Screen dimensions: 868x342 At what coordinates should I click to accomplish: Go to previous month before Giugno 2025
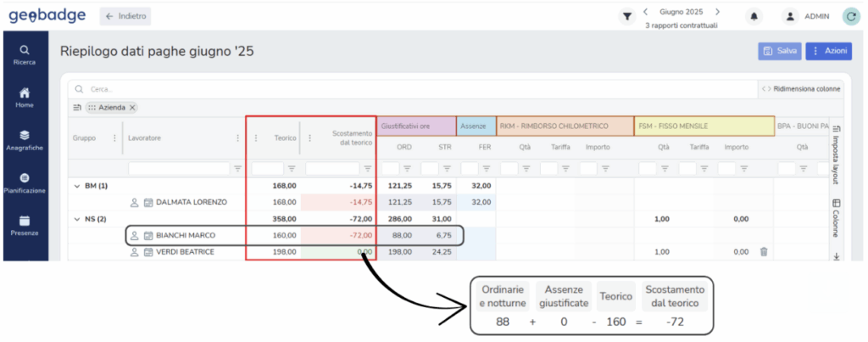coord(646,12)
